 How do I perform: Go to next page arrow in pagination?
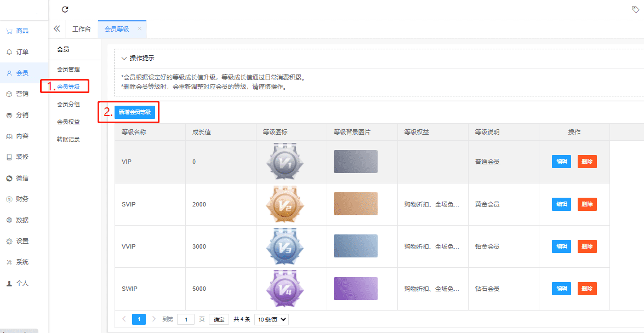[153, 319]
